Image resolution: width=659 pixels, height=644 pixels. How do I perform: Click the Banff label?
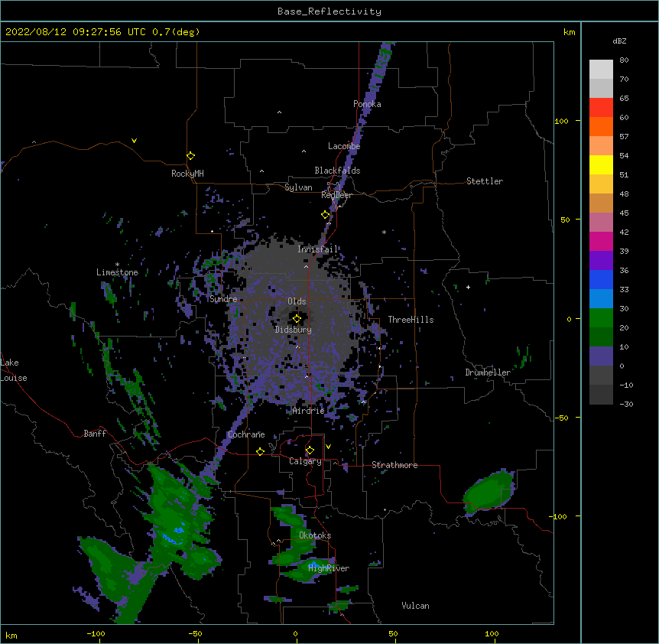point(95,434)
